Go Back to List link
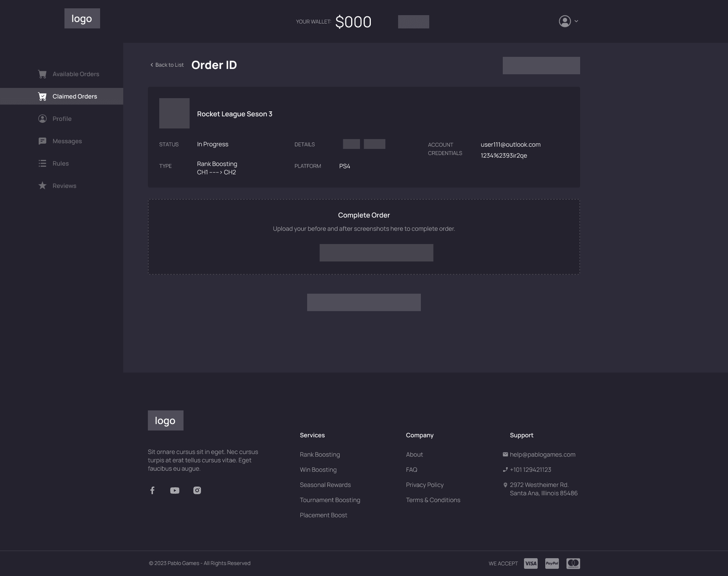This screenshot has height=576, width=728. [167, 65]
